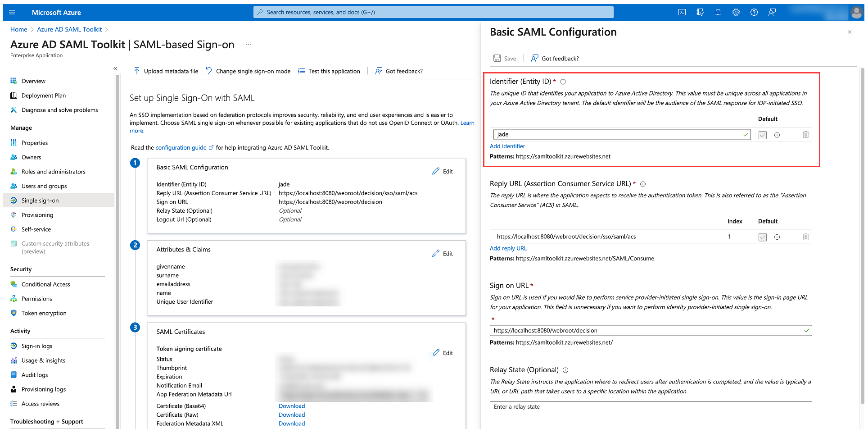868x433 pixels.
Task: Edit the Basic SAML Configuration section
Action: point(443,171)
